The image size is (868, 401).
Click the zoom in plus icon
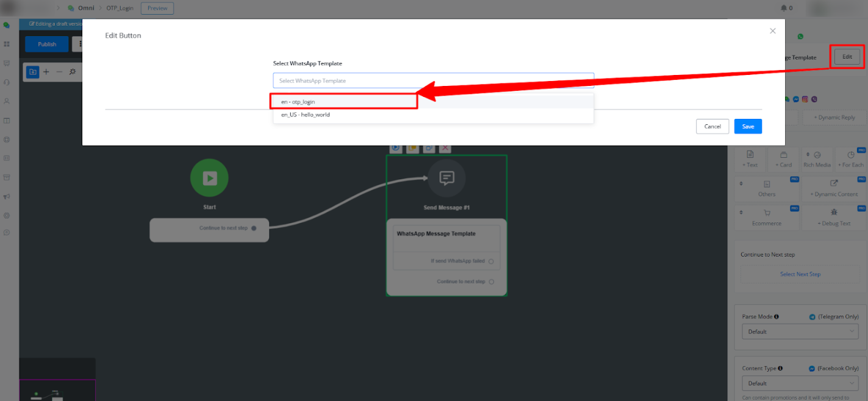coord(46,72)
